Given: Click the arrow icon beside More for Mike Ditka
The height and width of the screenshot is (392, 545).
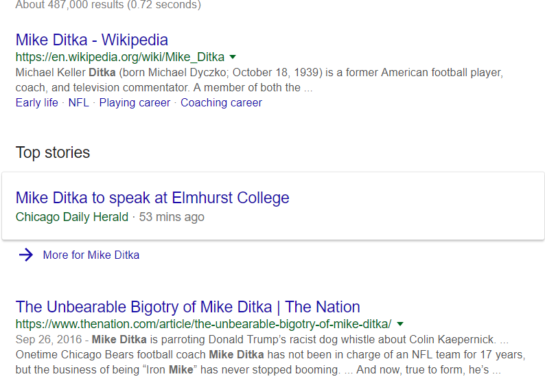Looking at the screenshot, I should click(x=25, y=255).
